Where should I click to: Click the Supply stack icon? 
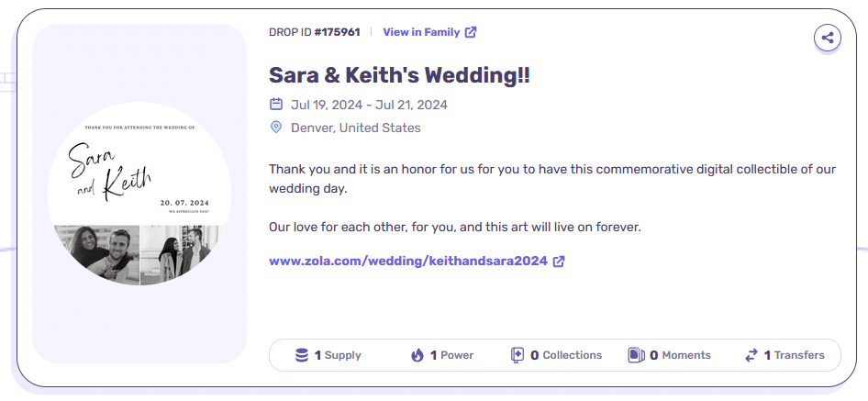302,355
